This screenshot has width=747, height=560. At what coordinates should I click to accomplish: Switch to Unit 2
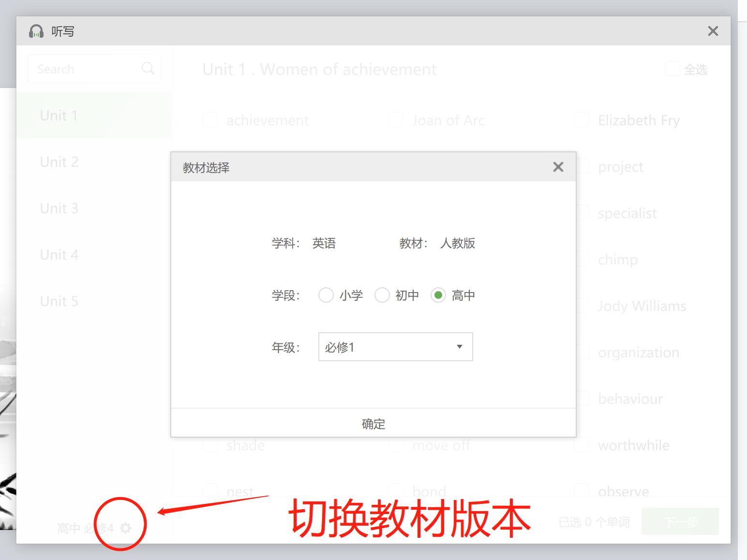pos(59,162)
